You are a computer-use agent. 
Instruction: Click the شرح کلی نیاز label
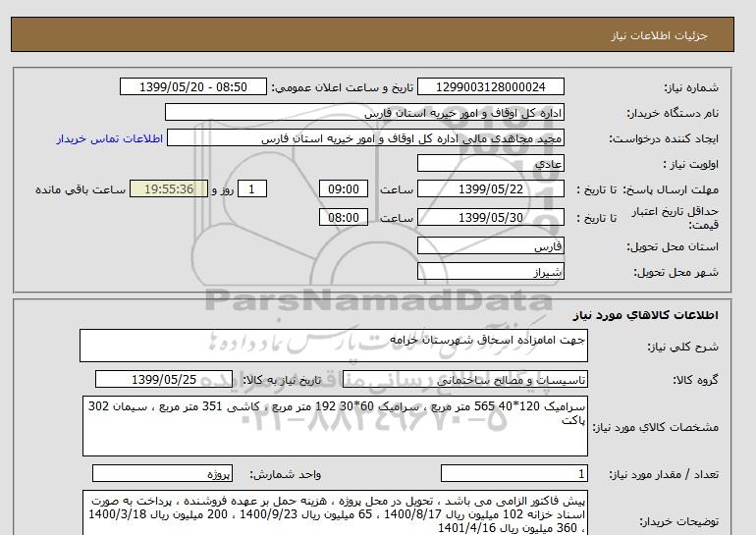[682, 347]
